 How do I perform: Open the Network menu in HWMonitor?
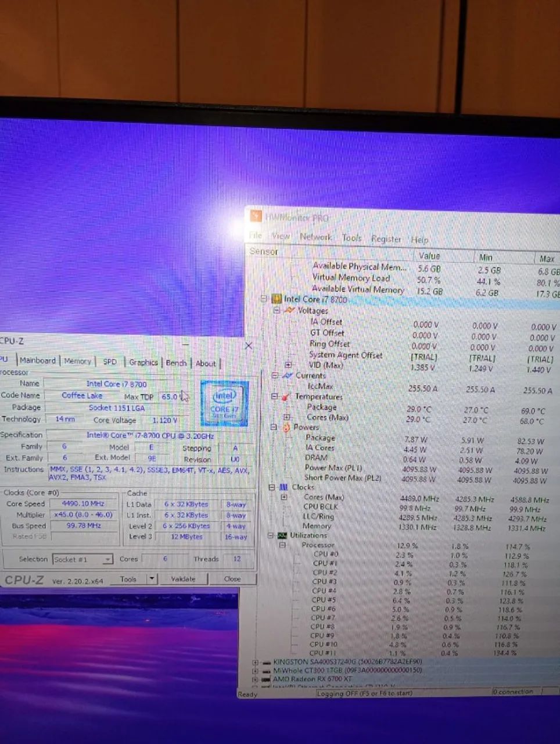(x=316, y=237)
